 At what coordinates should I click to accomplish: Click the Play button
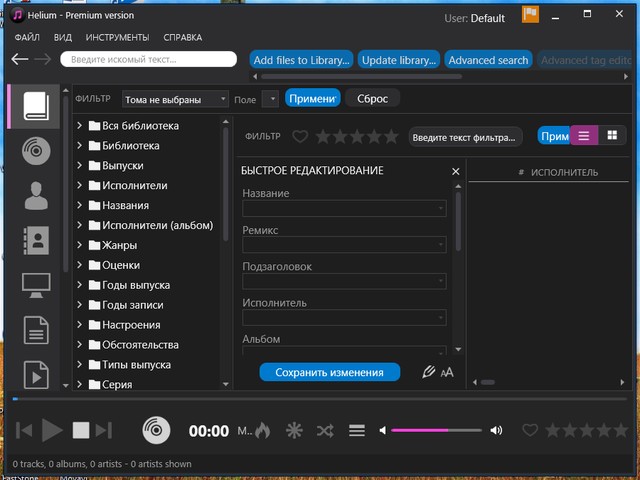[52, 430]
